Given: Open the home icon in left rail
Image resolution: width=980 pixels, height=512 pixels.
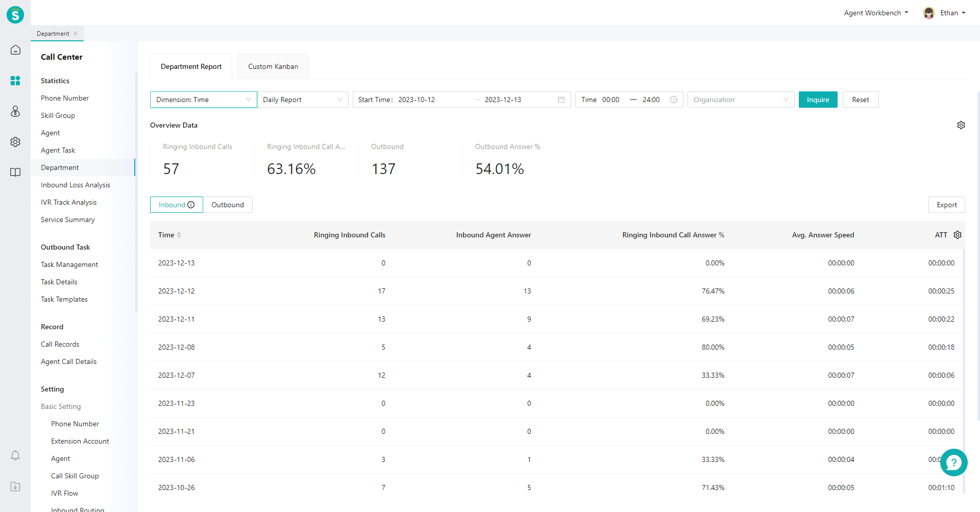Looking at the screenshot, I should [x=15, y=50].
